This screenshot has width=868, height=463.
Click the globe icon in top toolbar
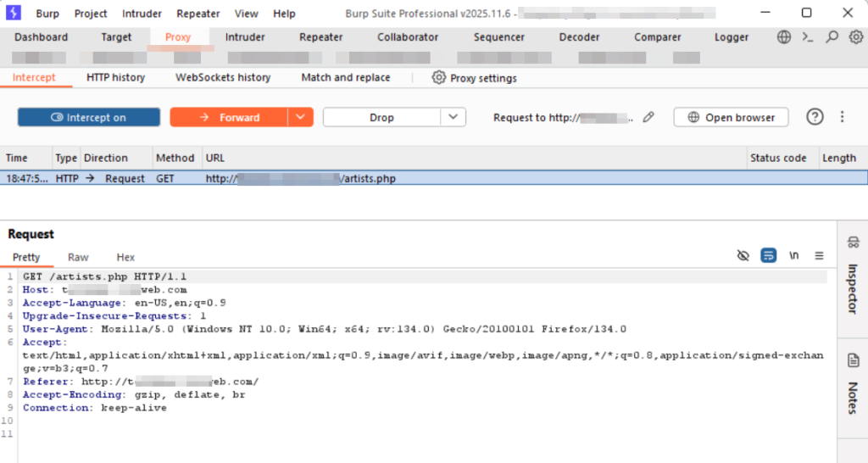[784, 37]
